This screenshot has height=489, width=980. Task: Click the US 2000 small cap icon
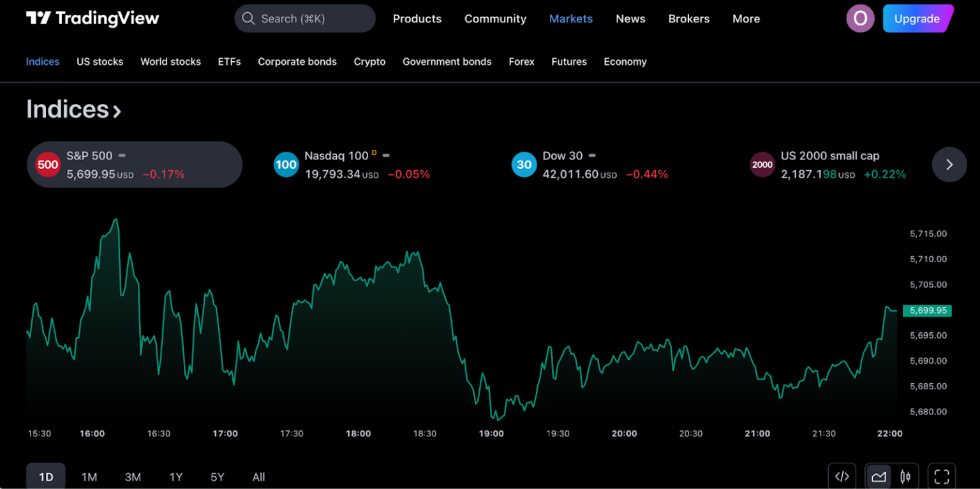[762, 164]
